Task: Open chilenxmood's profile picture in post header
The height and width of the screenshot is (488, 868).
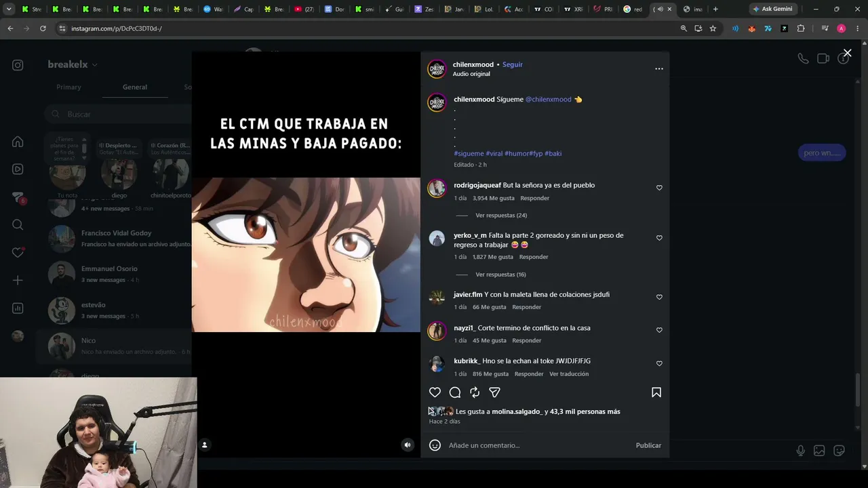Action: (437, 68)
